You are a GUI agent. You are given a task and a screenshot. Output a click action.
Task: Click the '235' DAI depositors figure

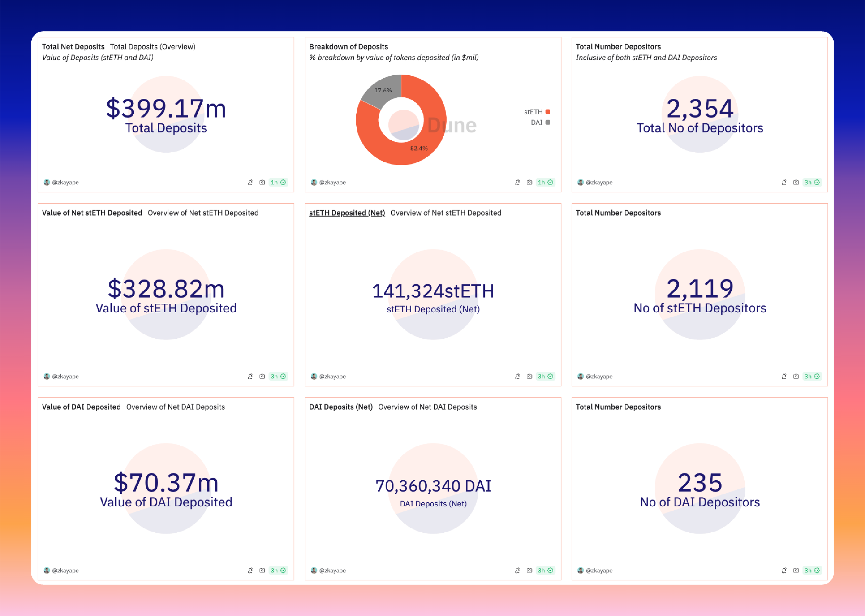pos(699,483)
